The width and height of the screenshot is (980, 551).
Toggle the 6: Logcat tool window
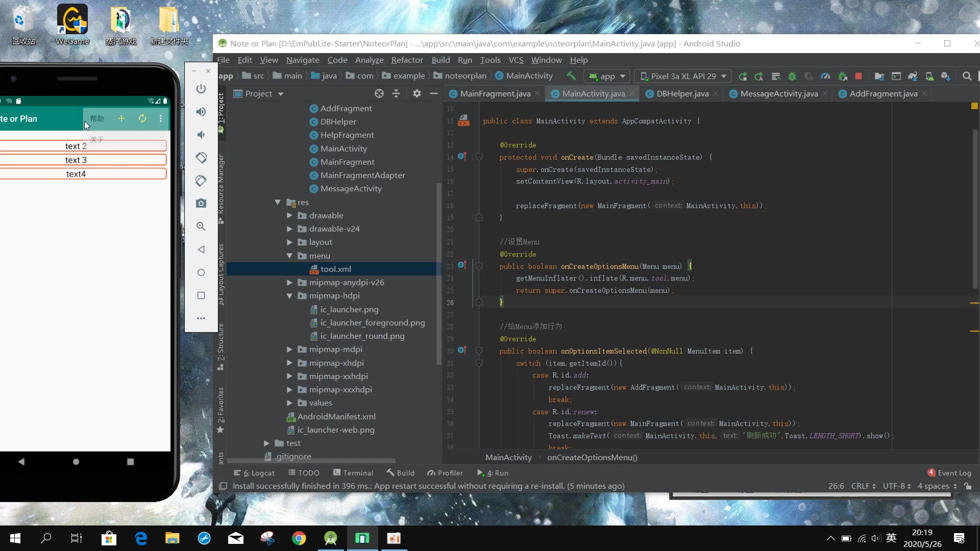(x=254, y=473)
